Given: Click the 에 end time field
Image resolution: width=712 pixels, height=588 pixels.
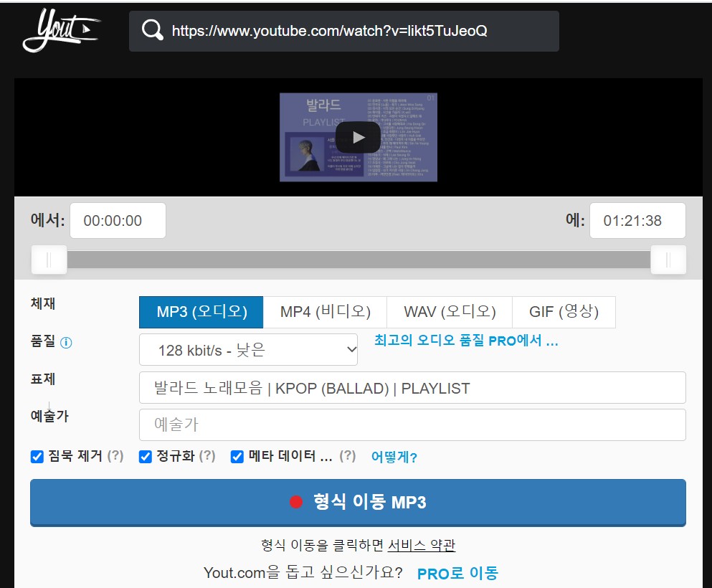Looking at the screenshot, I should [637, 221].
